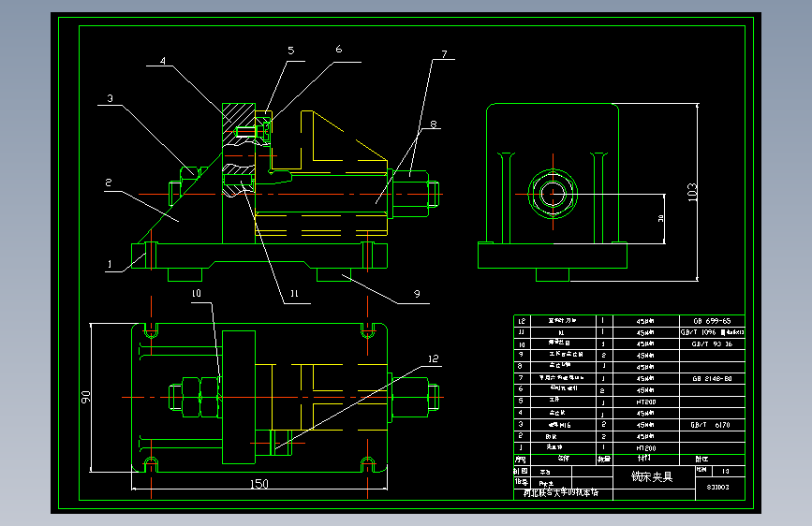The width and height of the screenshot is (812, 526).
Task: Click balloon number 9 callout label
Action: pos(417,294)
